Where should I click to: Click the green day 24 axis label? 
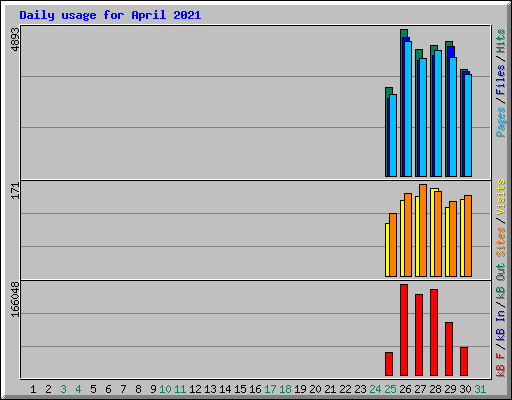tap(375, 389)
